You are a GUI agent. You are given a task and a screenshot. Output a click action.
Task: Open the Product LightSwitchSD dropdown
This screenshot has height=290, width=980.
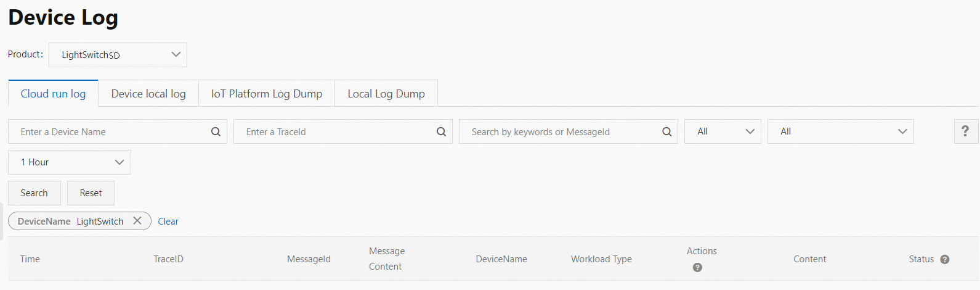click(x=118, y=55)
